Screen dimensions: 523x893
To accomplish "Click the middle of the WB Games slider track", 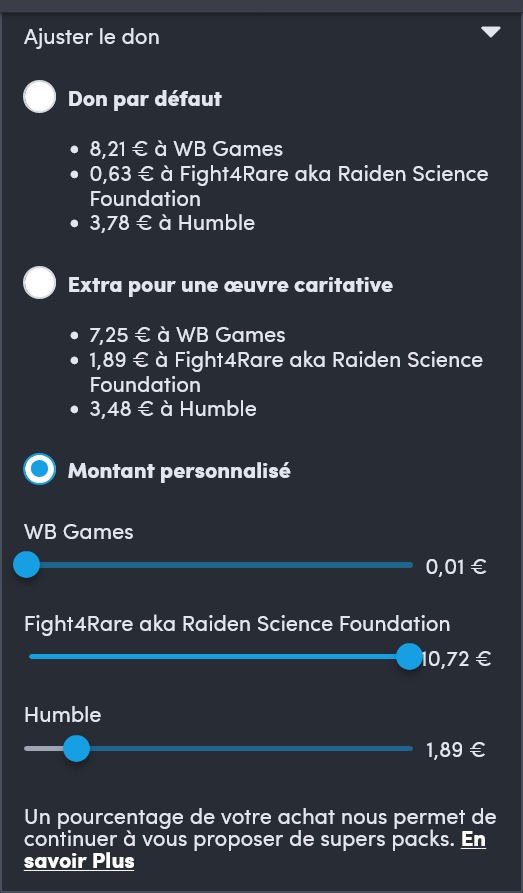I will 219,565.
